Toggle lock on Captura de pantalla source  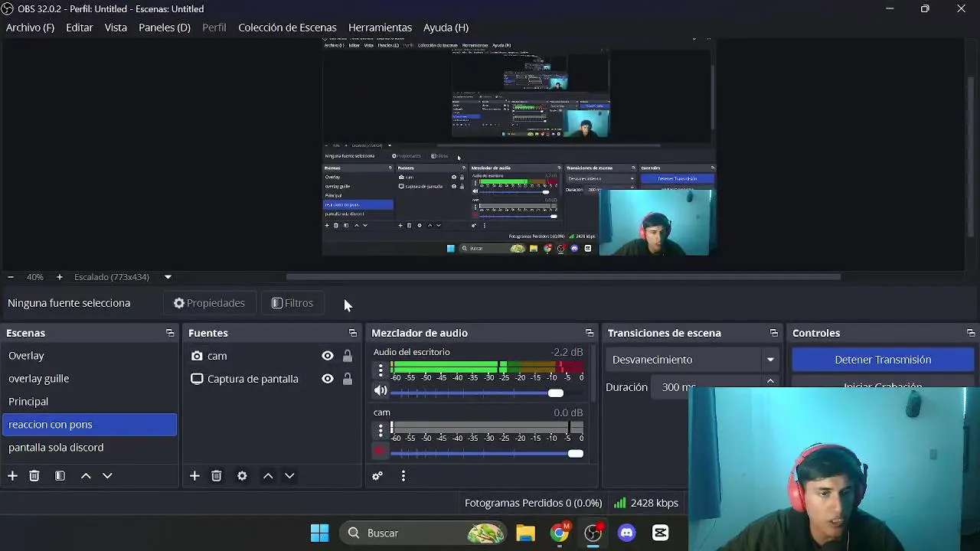pos(348,379)
